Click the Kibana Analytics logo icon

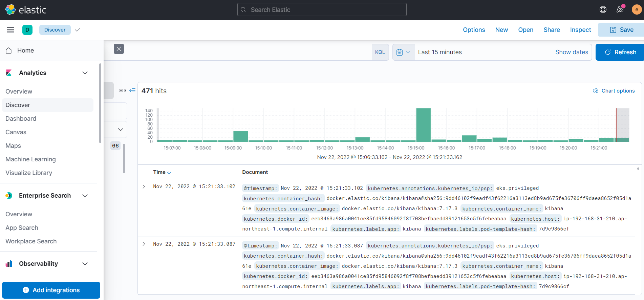pyautogui.click(x=9, y=73)
